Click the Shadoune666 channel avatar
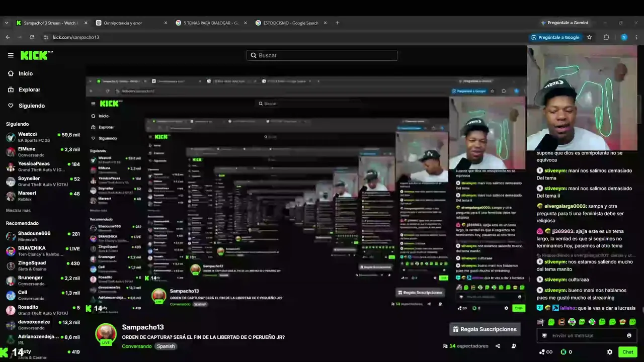This screenshot has width=644, height=362. point(11,236)
